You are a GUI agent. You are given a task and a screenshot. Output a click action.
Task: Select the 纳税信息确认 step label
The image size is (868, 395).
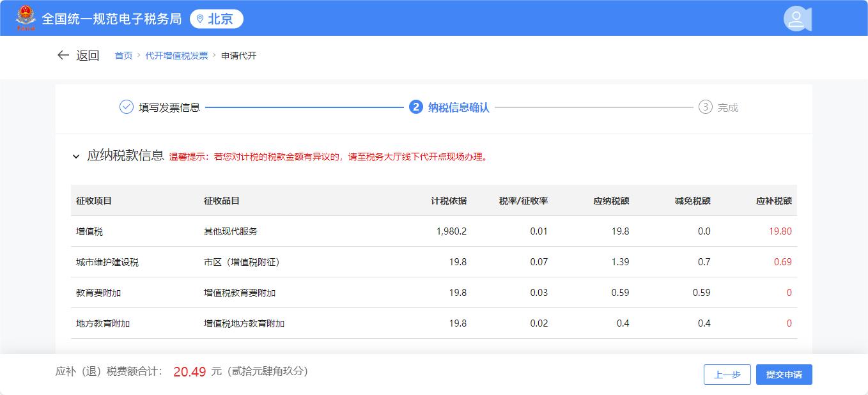pos(458,107)
